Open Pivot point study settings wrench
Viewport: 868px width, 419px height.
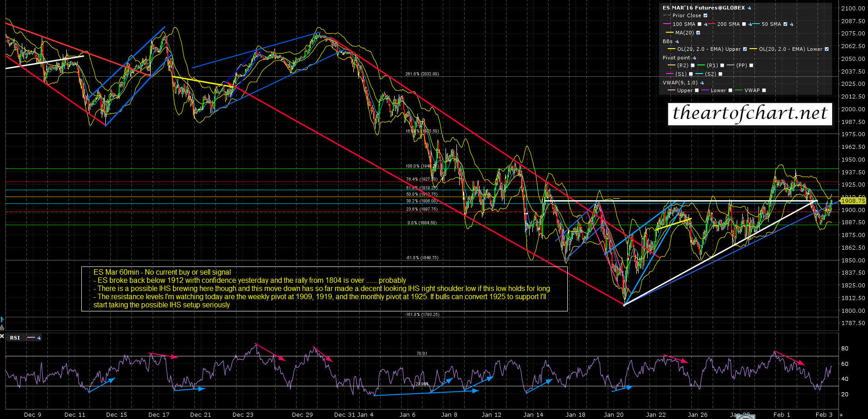(694, 58)
